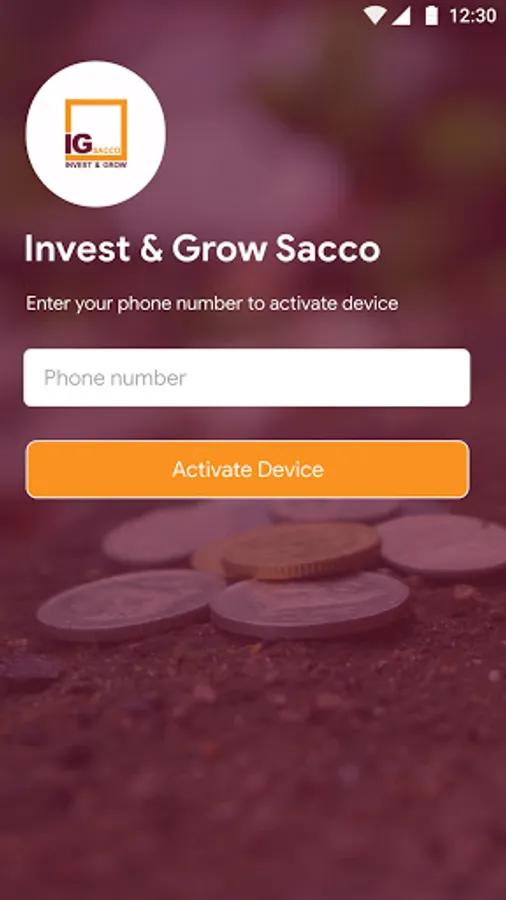506x900 pixels.
Task: Click the large silver coin at left
Action: coord(130,606)
